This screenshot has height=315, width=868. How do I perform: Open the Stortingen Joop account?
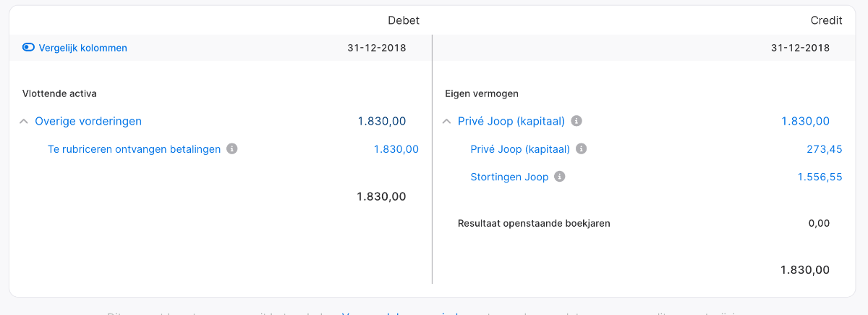coord(509,177)
